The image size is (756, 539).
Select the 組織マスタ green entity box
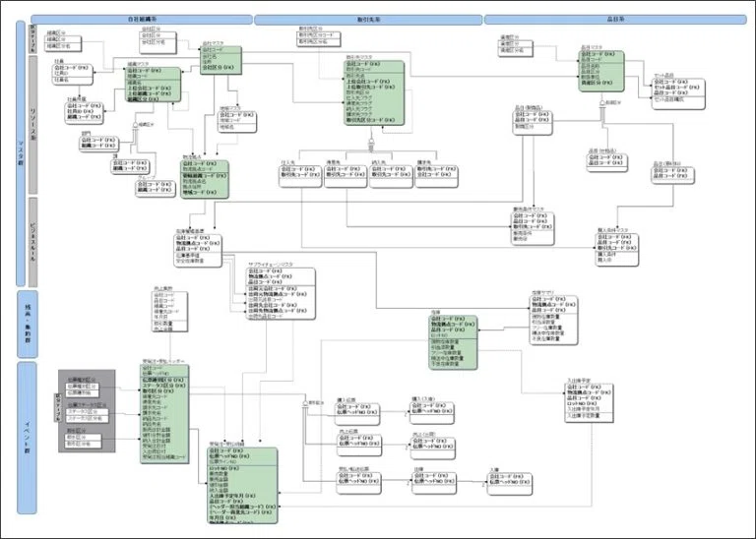[x=154, y=85]
